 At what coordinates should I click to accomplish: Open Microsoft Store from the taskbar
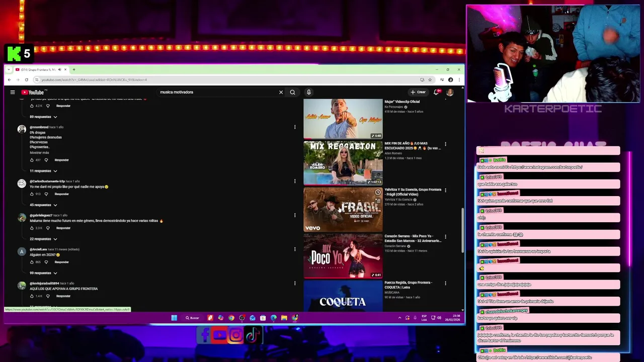(x=263, y=318)
